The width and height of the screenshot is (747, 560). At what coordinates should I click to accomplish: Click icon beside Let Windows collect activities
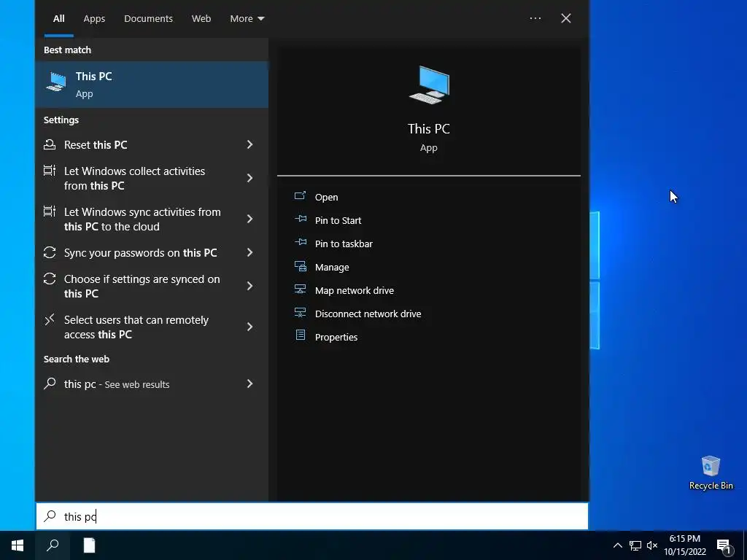pos(50,171)
